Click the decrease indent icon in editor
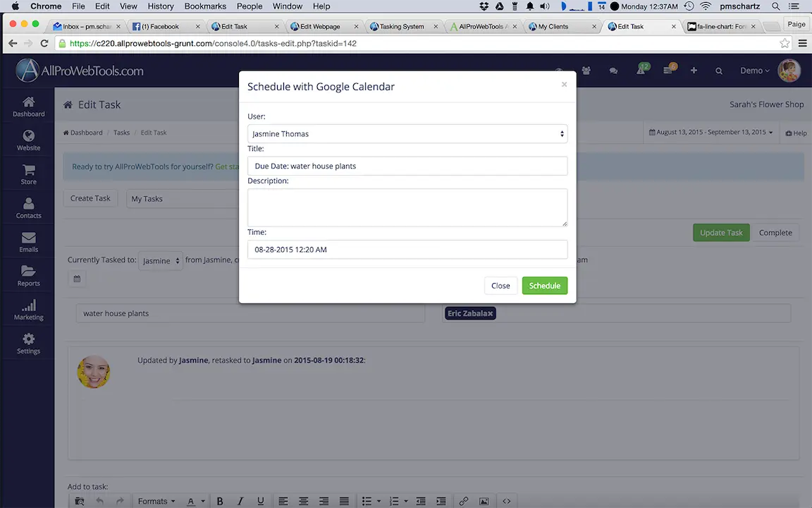 point(421,501)
